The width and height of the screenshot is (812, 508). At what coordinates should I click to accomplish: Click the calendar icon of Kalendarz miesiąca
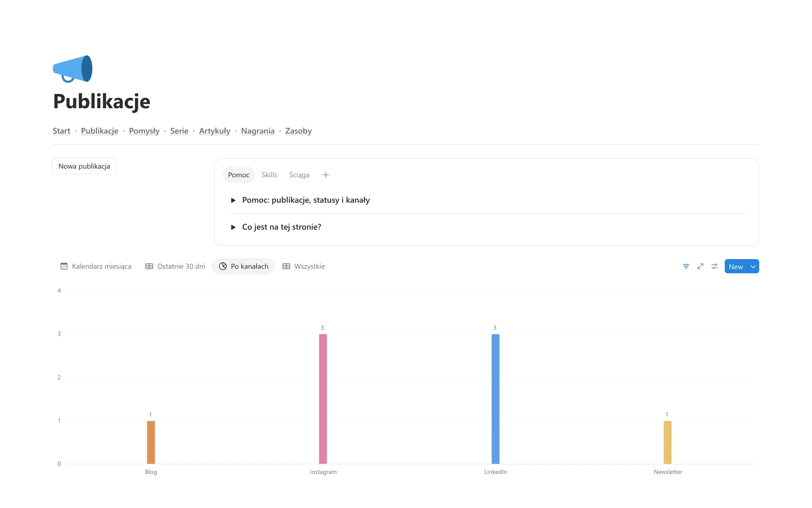point(64,266)
